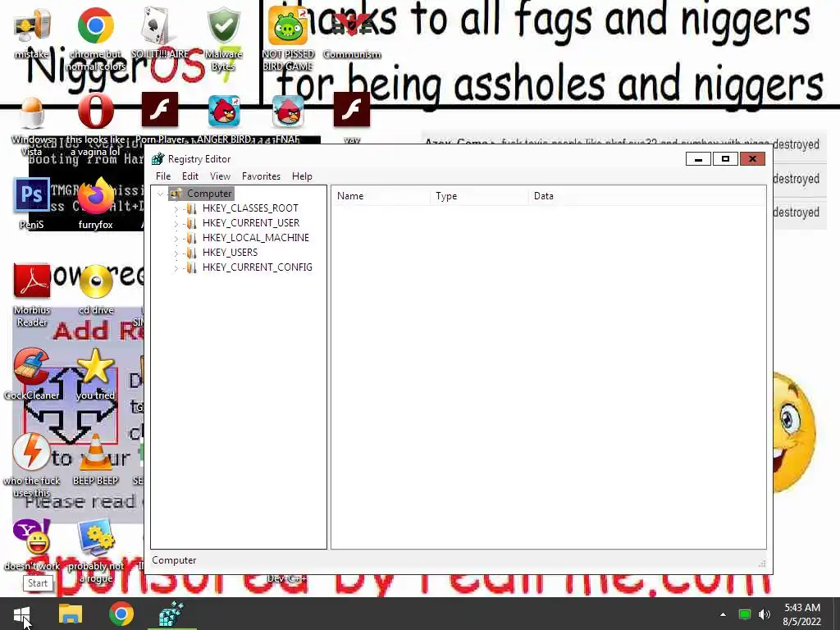Select HKEY_USERS text in tree
The image size is (840, 630).
(x=230, y=253)
